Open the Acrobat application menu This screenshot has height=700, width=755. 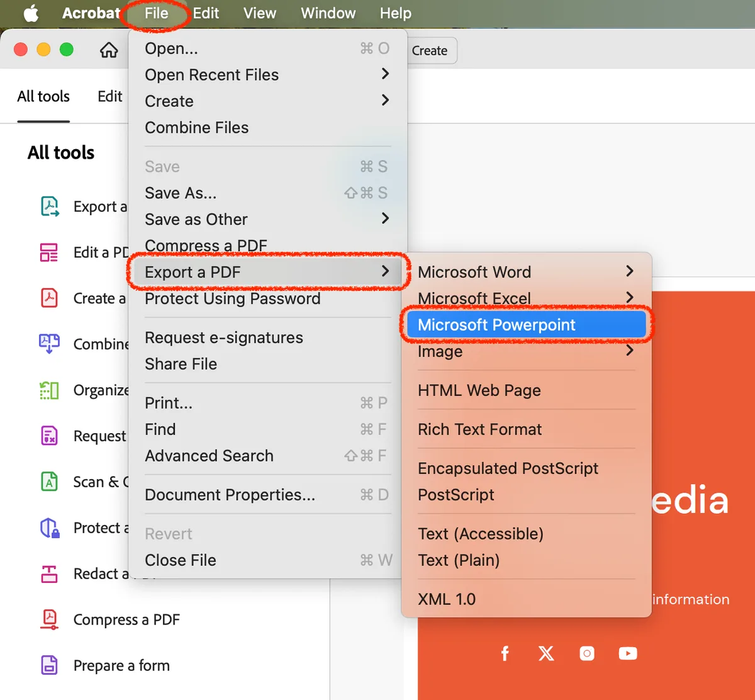[91, 13]
